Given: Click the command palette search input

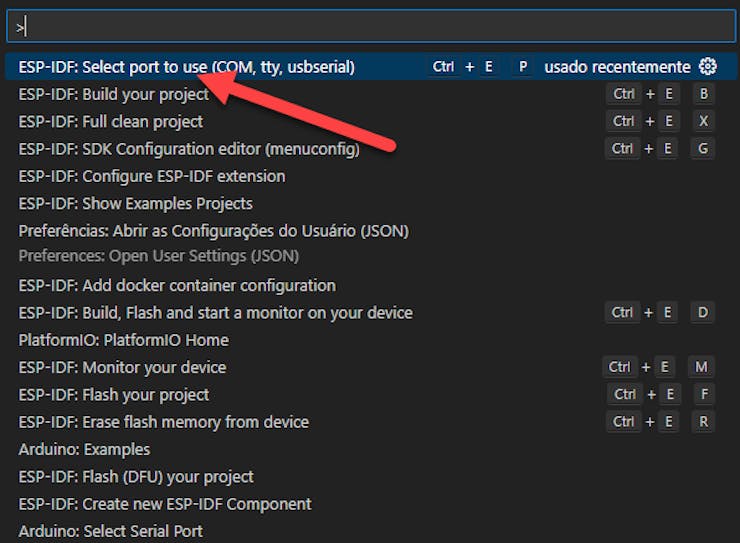Looking at the screenshot, I should tap(370, 27).
